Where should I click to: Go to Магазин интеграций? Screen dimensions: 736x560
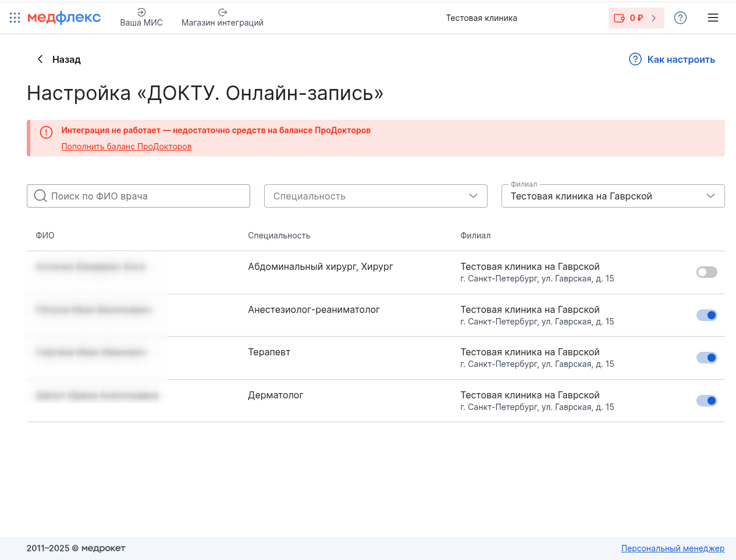click(x=222, y=17)
